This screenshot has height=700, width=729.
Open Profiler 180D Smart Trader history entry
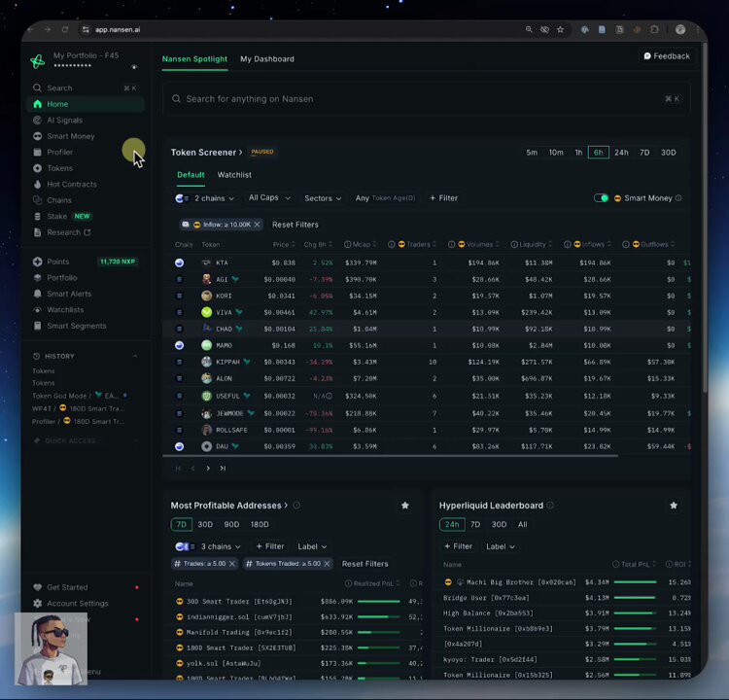[78, 421]
